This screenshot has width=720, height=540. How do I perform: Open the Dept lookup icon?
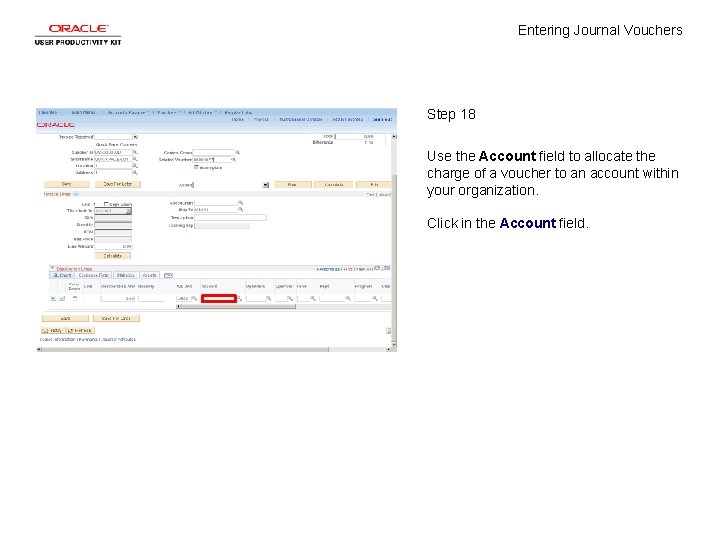pyautogui.click(x=348, y=298)
